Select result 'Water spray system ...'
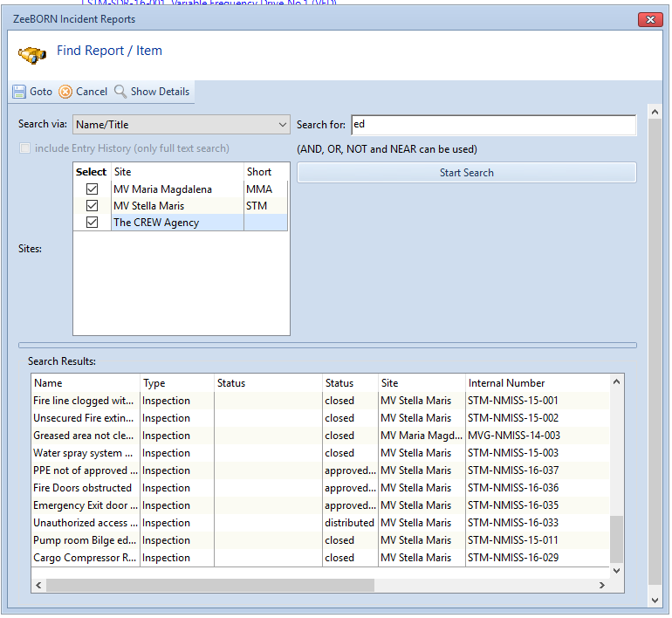 [x=320, y=453]
